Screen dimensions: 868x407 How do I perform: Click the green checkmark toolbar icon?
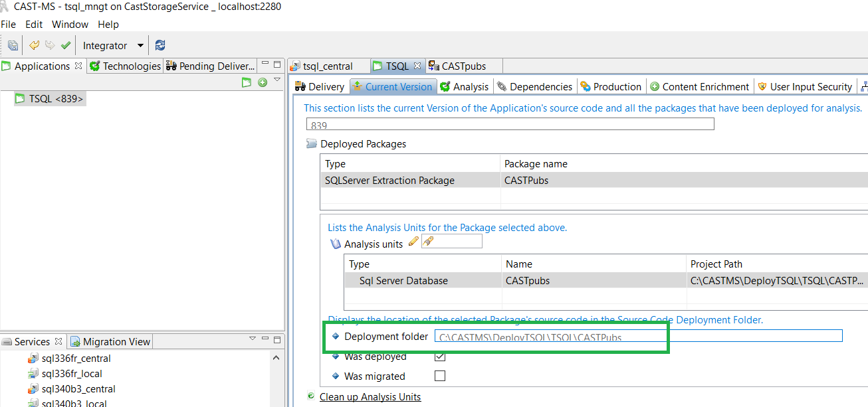[x=66, y=45]
